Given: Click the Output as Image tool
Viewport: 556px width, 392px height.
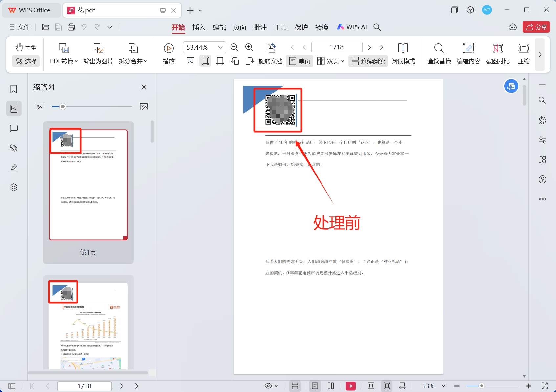Looking at the screenshot, I should coord(98,54).
